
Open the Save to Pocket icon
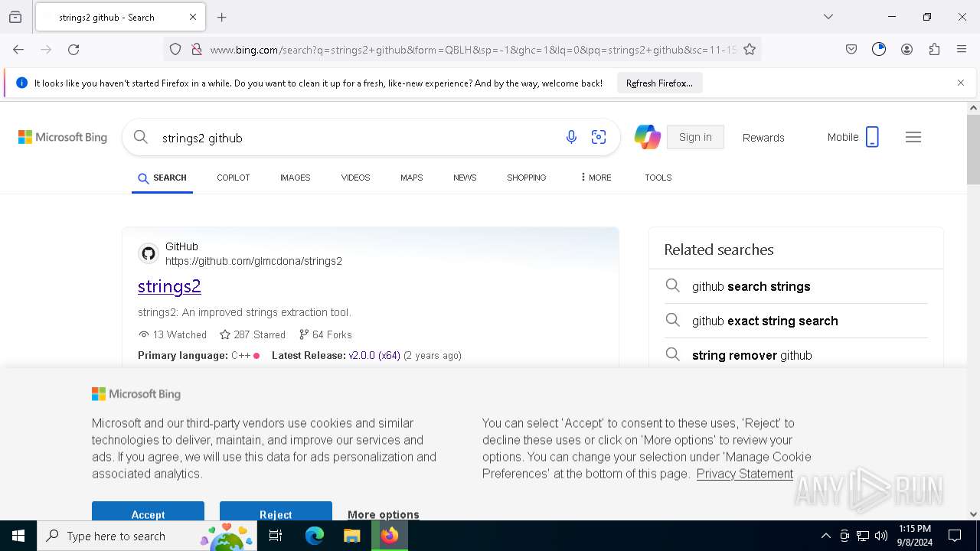click(x=851, y=49)
